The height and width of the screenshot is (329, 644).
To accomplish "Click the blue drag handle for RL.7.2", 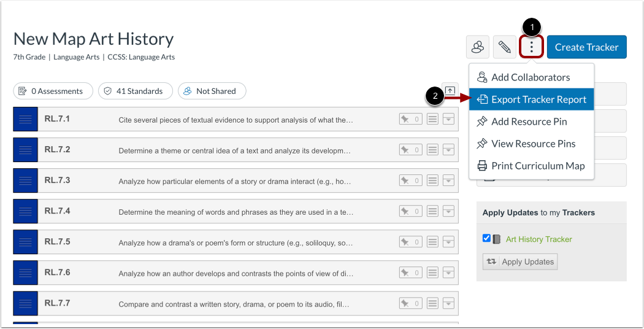I will click(x=26, y=150).
